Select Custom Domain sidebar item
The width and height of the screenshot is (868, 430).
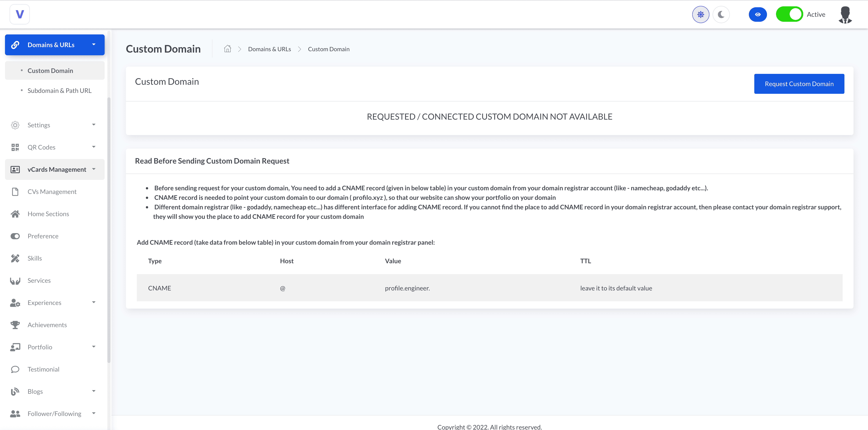(50, 71)
